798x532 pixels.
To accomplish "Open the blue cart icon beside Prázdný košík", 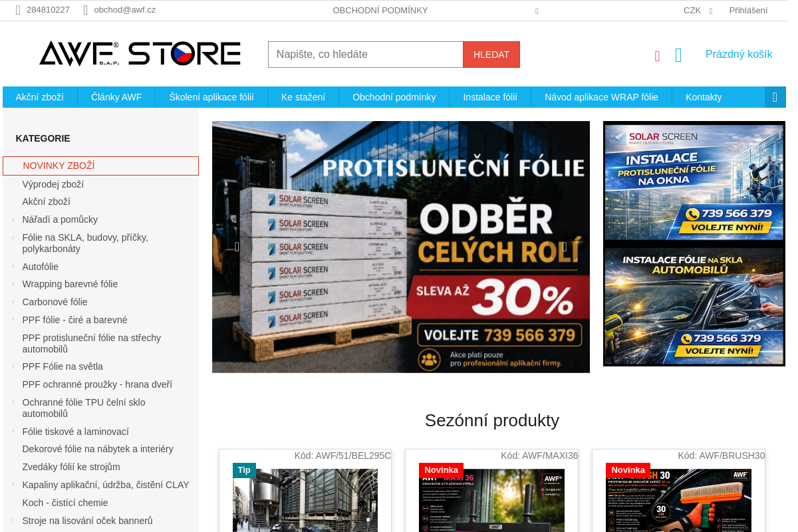I will click(678, 55).
